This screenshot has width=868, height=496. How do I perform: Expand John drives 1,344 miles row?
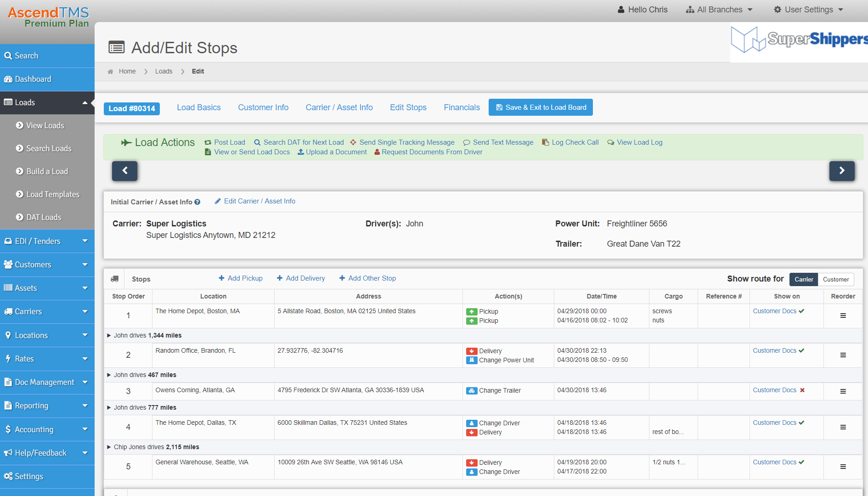point(109,335)
